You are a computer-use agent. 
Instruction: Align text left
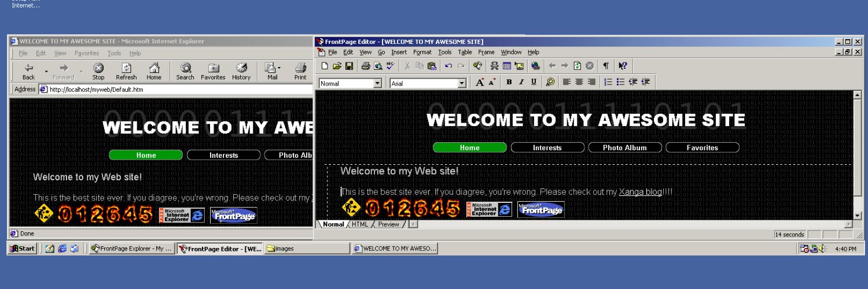coord(567,83)
